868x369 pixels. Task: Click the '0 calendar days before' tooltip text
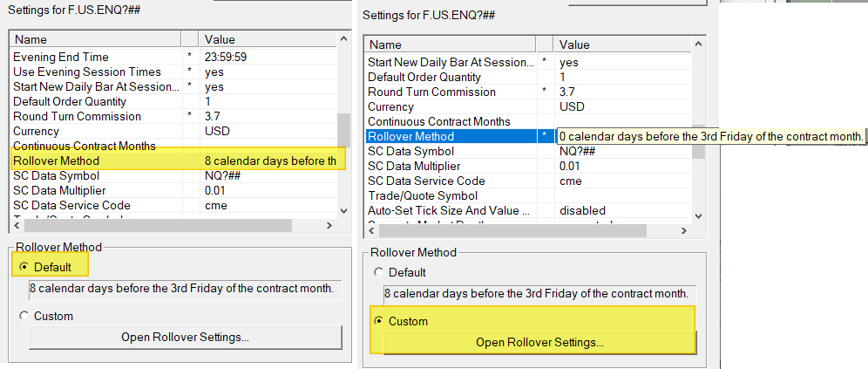pos(711,136)
